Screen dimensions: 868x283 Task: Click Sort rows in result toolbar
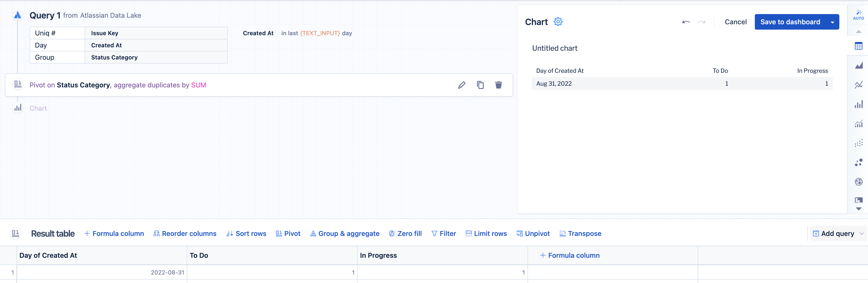(246, 233)
